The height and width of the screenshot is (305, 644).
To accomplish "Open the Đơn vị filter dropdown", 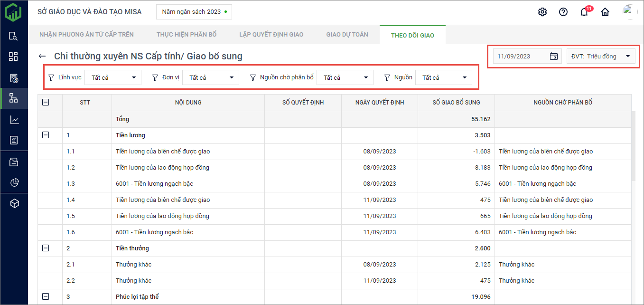I will [210, 77].
